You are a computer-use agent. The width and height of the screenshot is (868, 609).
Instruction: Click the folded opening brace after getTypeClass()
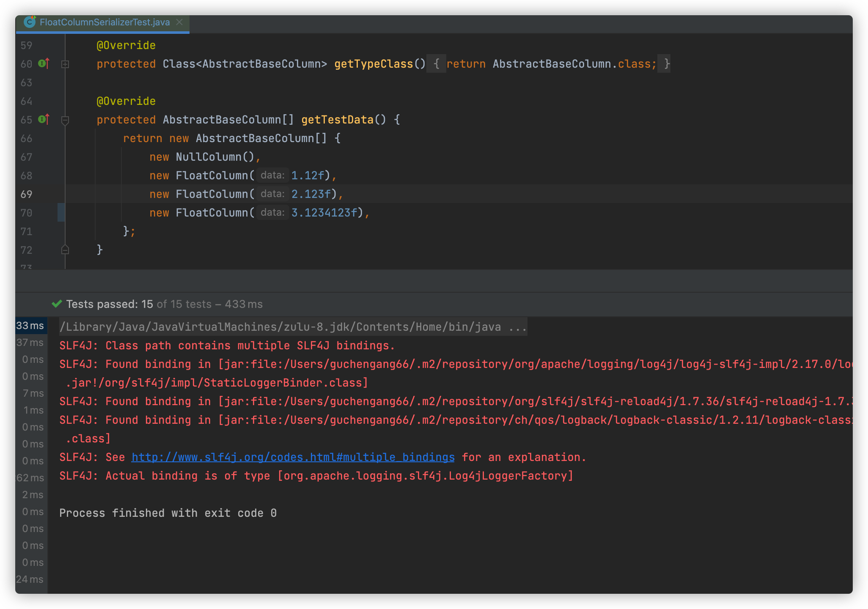tap(436, 64)
